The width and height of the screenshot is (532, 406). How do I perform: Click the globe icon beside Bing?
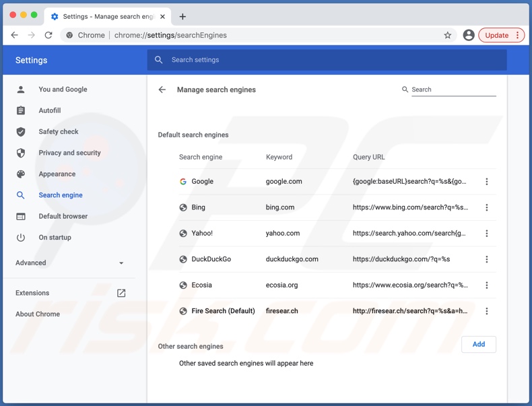pos(183,207)
